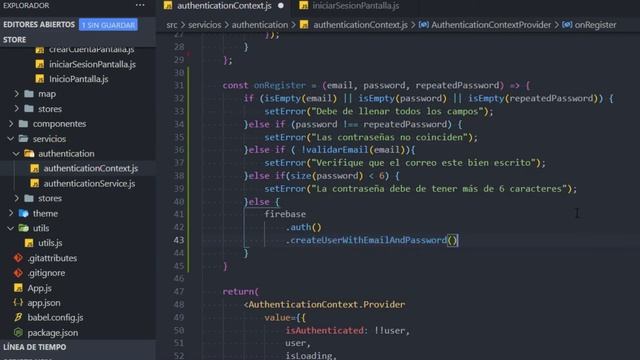This screenshot has height=360, width=640.
Task: Click the npm icon beside package.json
Action: 18,333
